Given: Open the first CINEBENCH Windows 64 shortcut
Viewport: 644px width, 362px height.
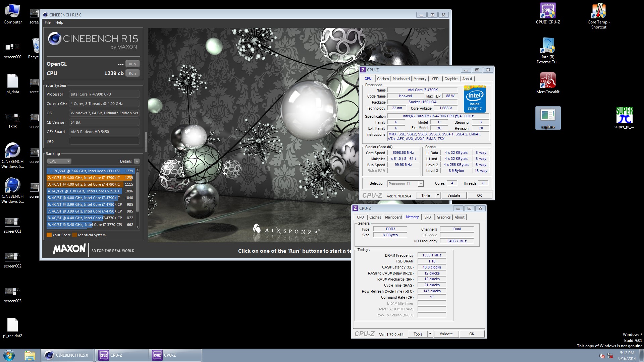Looking at the screenshot, I should 13,156.
